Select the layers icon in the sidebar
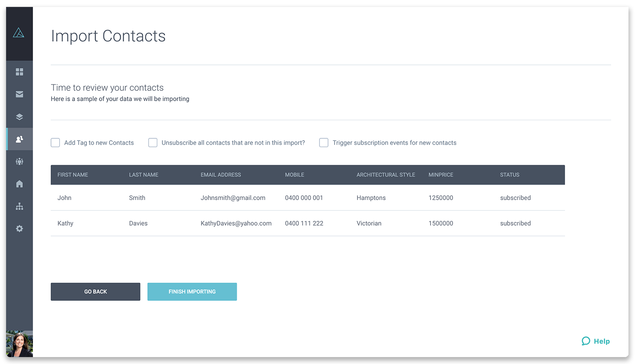 19,117
